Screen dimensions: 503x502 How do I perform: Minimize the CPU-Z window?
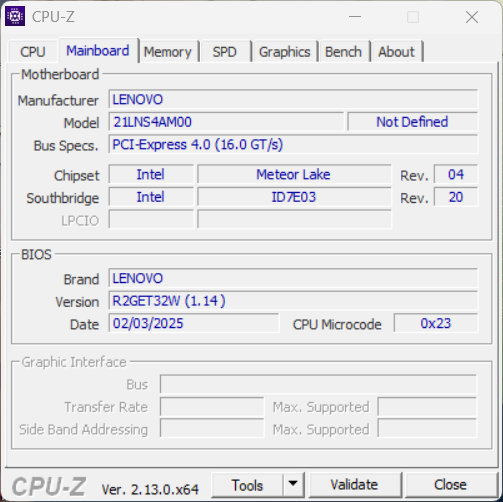coord(355,16)
